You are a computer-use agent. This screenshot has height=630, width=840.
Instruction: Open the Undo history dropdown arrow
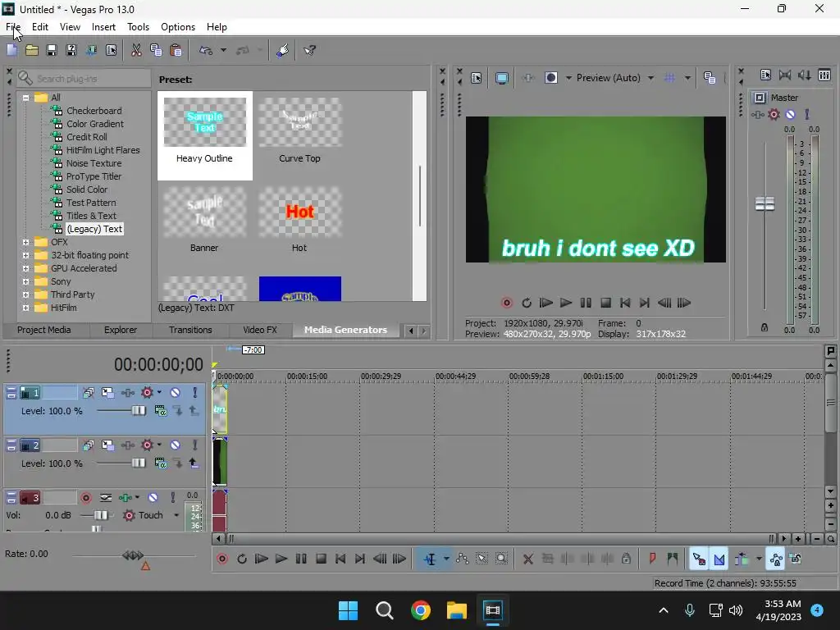[223, 50]
